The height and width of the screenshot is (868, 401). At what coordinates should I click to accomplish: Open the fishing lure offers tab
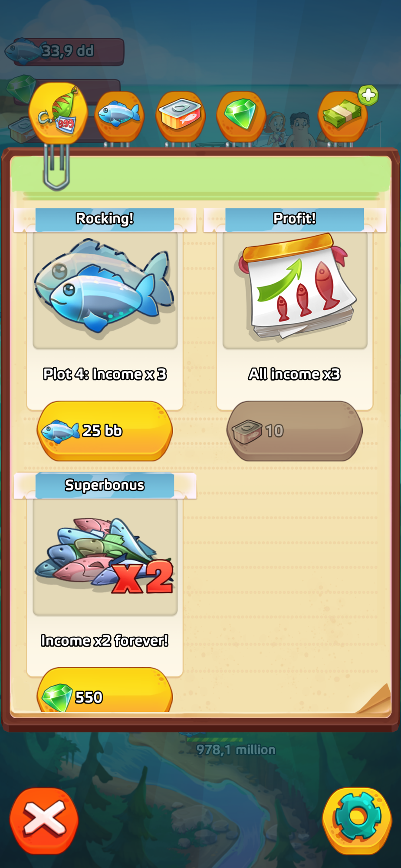58,114
